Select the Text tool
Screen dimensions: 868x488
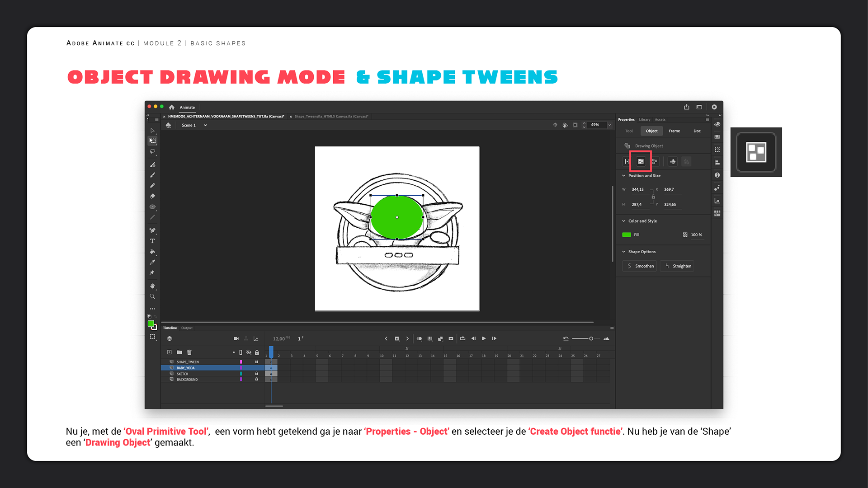152,241
